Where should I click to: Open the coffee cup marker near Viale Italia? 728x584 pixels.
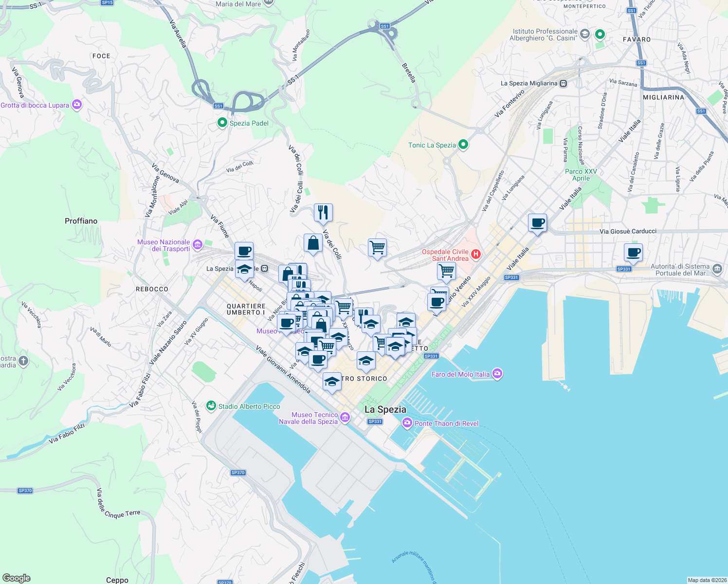click(x=537, y=224)
